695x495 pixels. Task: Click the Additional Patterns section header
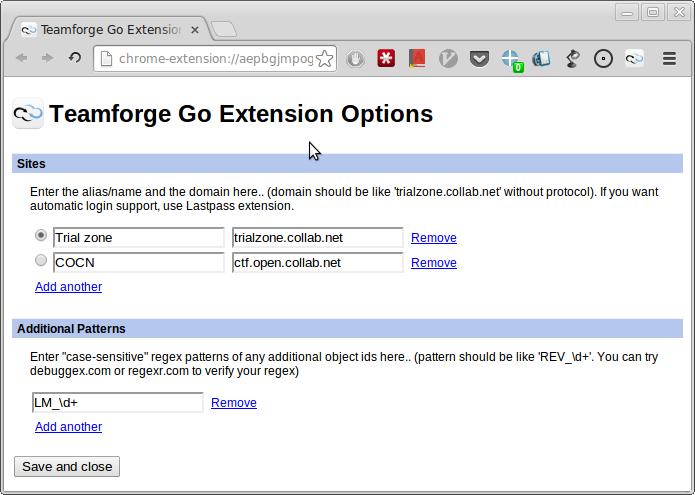pyautogui.click(x=348, y=328)
